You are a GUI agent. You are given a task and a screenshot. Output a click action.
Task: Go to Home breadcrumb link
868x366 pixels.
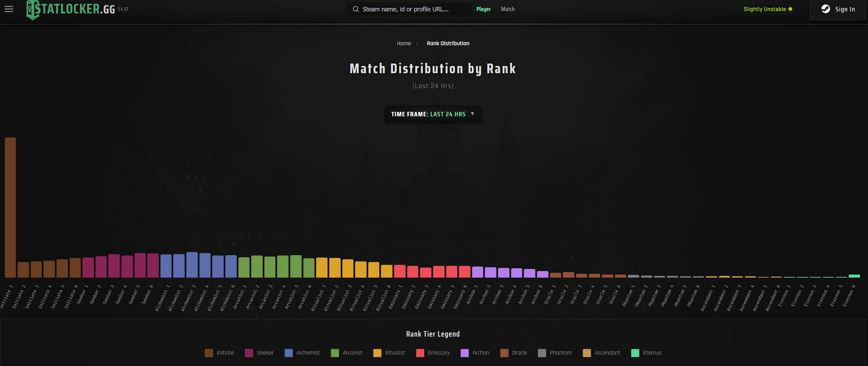tap(404, 44)
